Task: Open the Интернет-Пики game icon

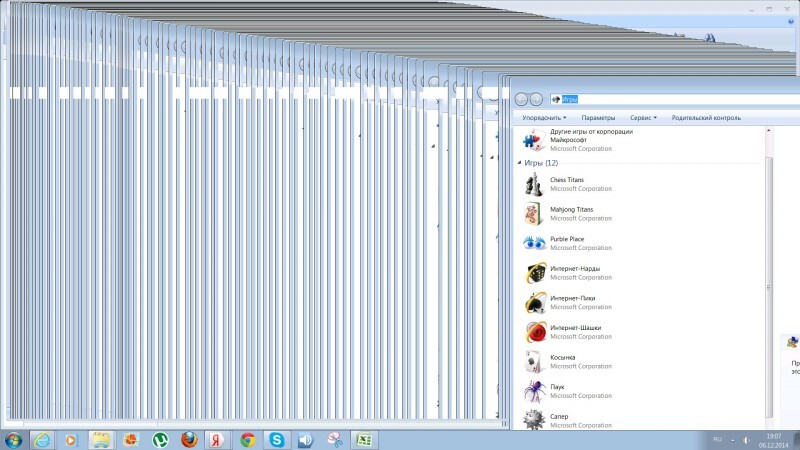Action: tap(535, 303)
